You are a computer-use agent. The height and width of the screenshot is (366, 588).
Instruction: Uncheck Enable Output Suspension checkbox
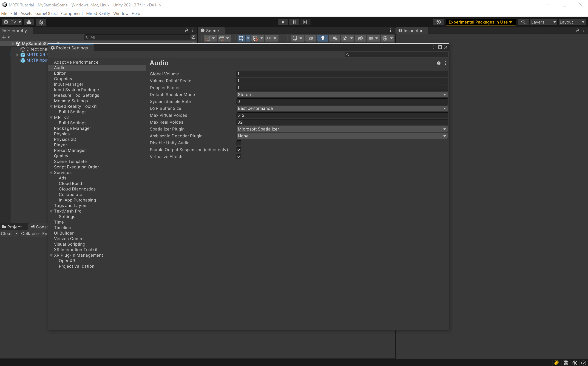[x=239, y=150]
